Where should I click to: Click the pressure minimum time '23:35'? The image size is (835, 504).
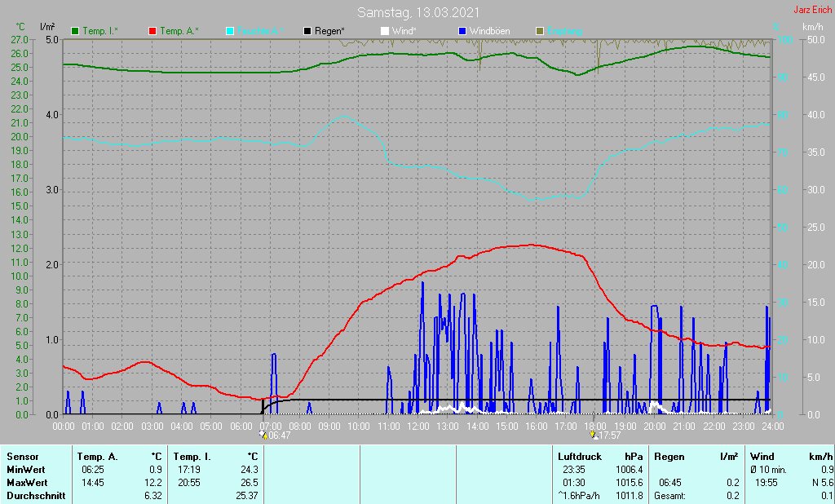coord(573,470)
